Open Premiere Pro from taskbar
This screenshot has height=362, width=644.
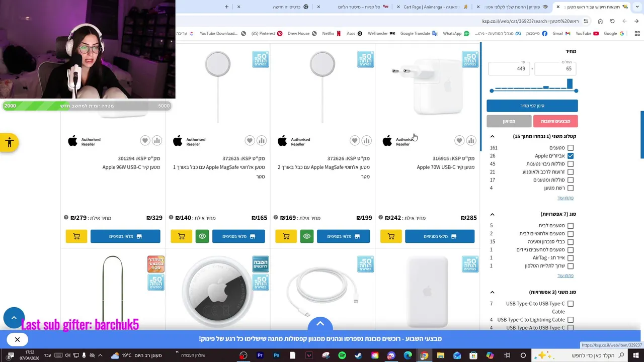coord(260,355)
